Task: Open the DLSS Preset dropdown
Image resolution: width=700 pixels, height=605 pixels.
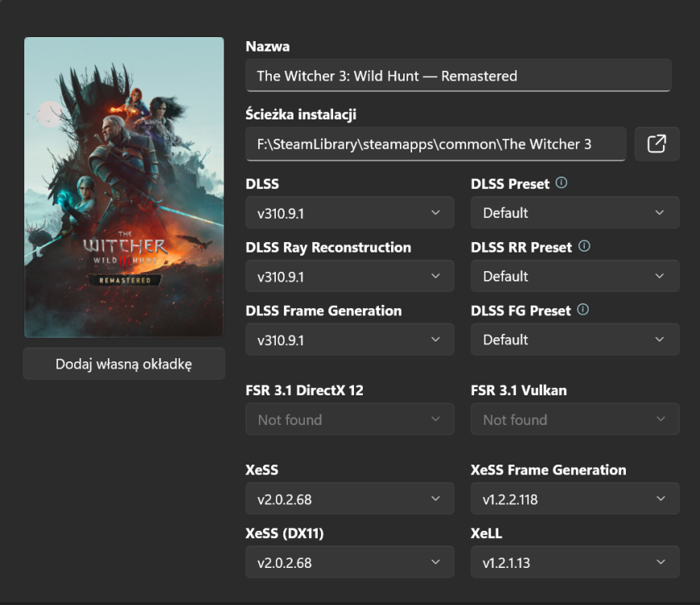Action: tap(575, 213)
